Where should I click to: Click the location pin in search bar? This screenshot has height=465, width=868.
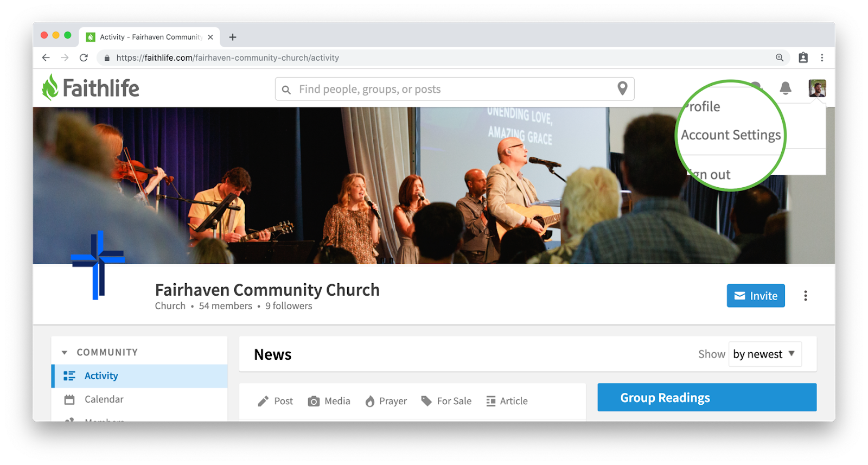point(622,88)
